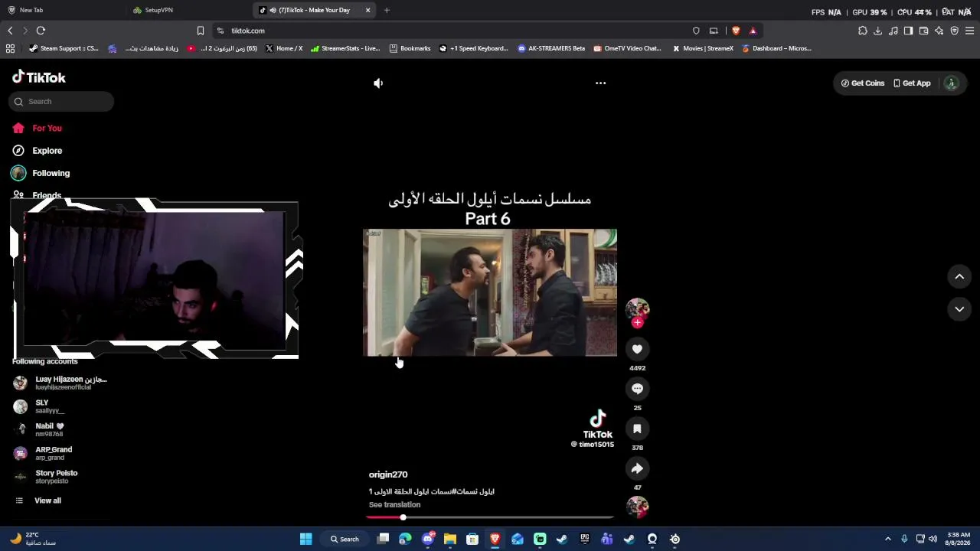Go to next video arrow
Screen dimensions: 980x551
[959, 309]
